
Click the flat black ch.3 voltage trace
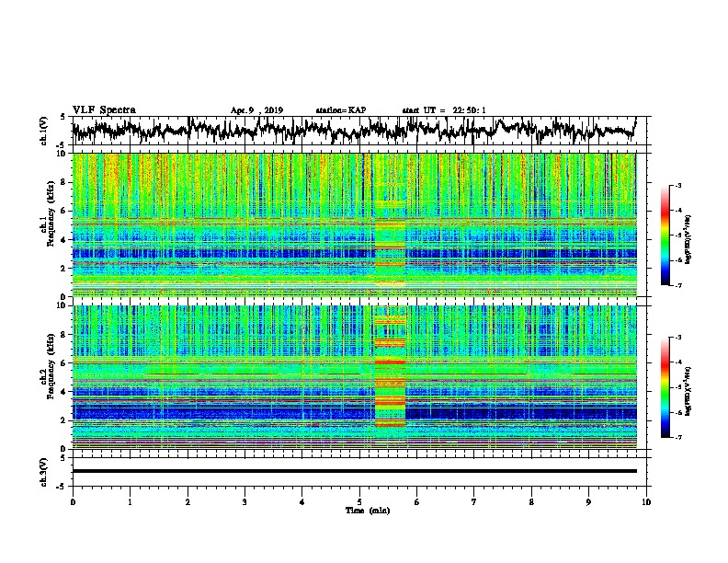tap(355, 471)
